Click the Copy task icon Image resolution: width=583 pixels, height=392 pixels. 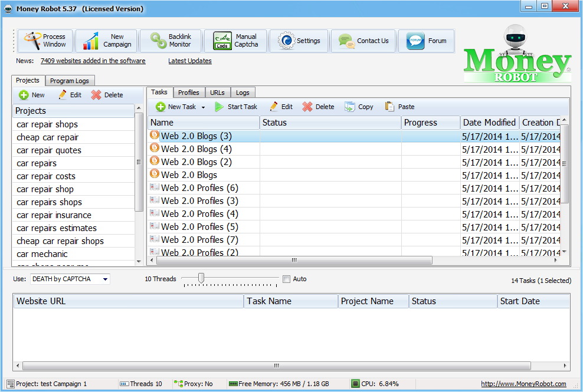pos(349,107)
